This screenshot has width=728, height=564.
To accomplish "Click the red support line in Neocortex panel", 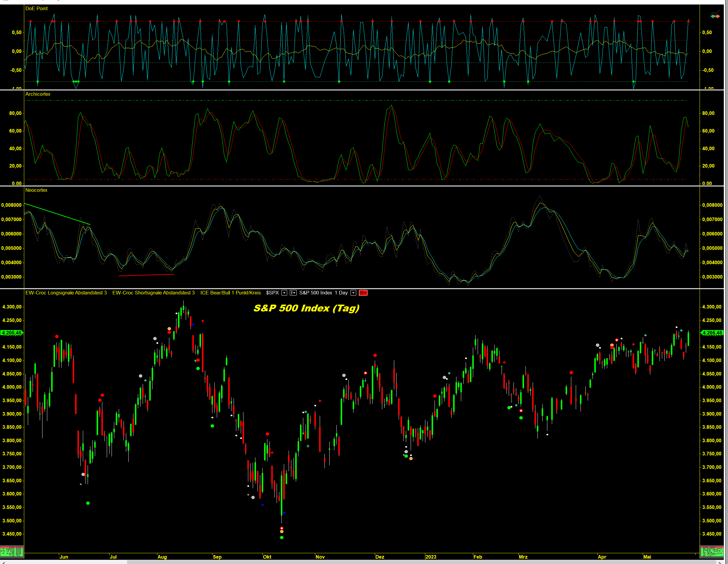I will click(146, 275).
